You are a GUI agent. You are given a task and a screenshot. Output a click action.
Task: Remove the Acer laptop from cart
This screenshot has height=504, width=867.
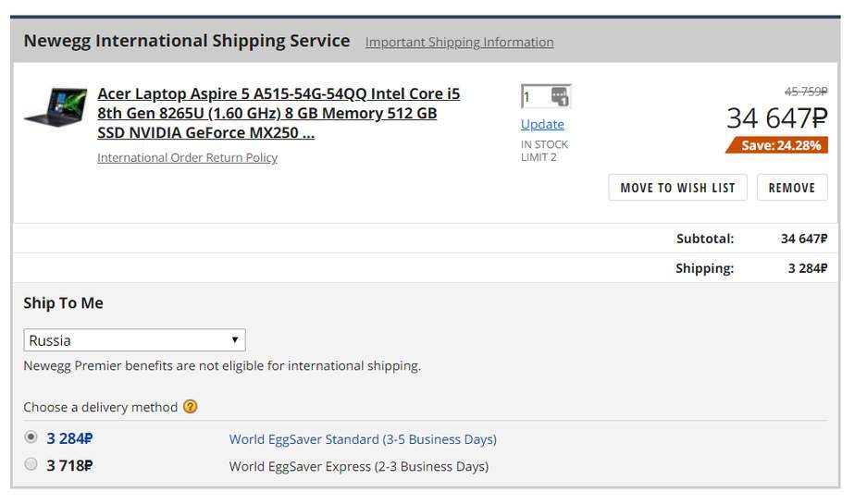(791, 188)
